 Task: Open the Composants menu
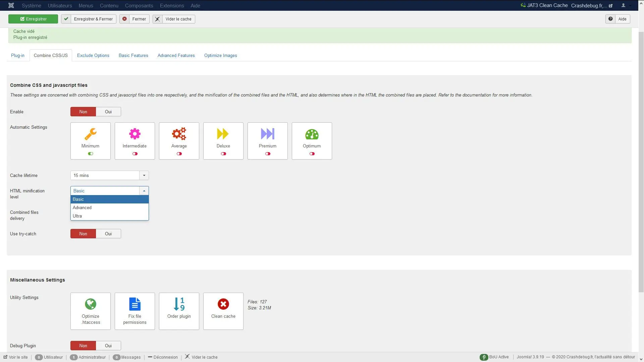pos(139,5)
